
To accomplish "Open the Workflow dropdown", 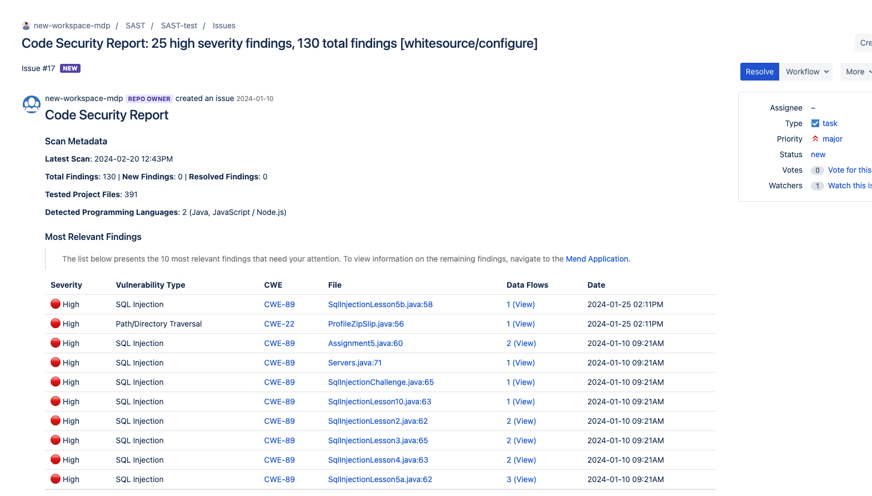I will [807, 72].
